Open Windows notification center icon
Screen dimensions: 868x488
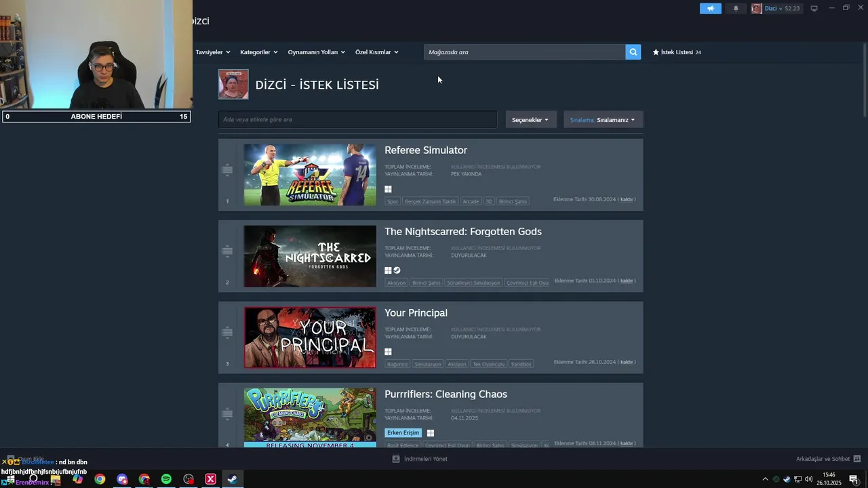click(x=854, y=479)
